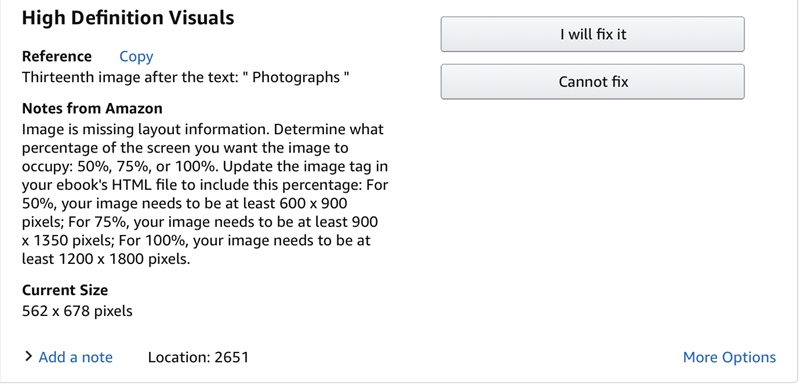Select the 'Thirteenth image after the text' line
This screenshot has width=800, height=386.
pyautogui.click(x=186, y=78)
